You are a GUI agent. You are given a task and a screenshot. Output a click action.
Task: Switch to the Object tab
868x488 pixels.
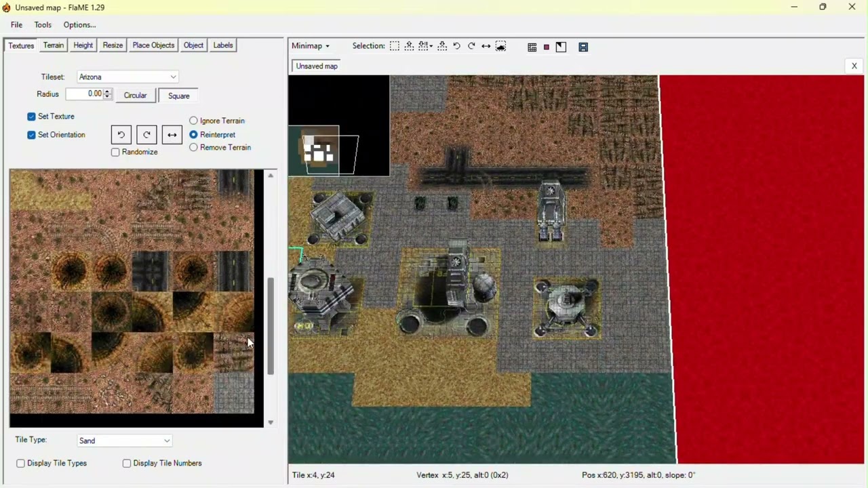[x=193, y=45]
